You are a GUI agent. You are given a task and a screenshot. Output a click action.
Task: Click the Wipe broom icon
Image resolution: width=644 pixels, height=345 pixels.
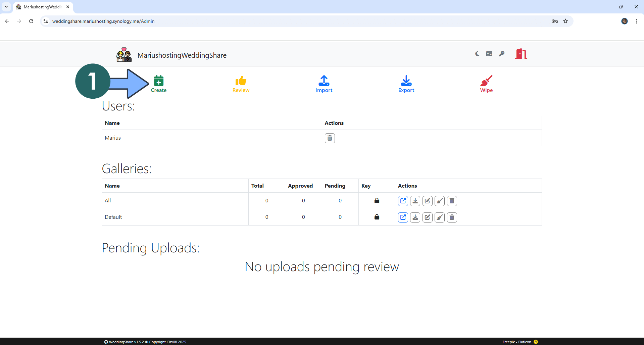tap(486, 81)
